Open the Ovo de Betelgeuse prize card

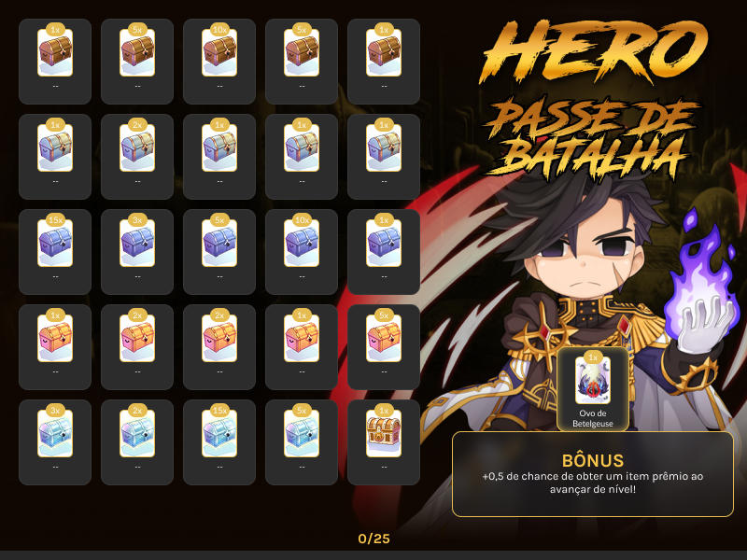[x=593, y=388]
